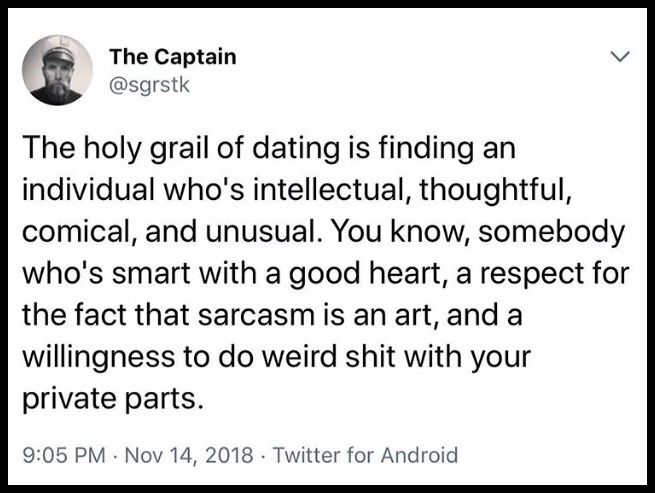Click the word "sarcasm" in the tweet
This screenshot has height=493, width=655.
click(256, 315)
